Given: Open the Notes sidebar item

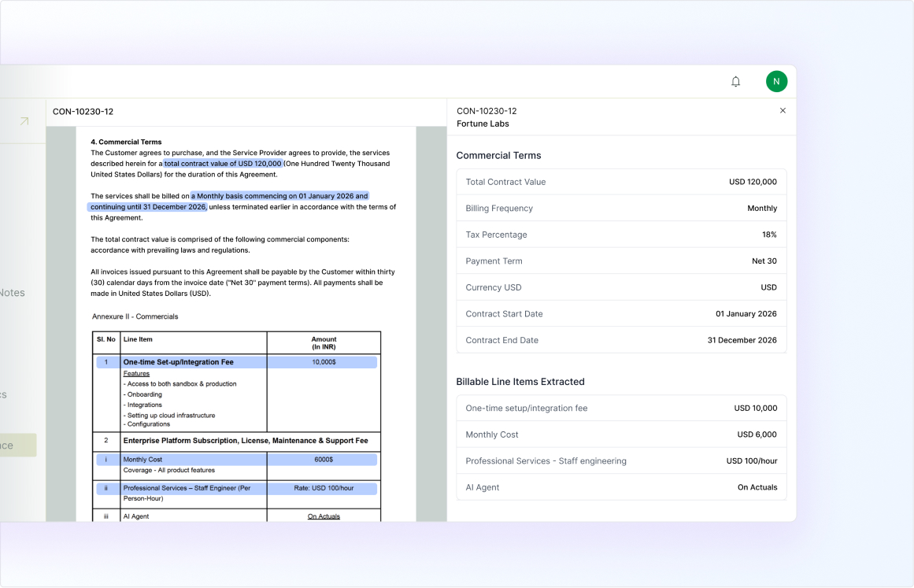Looking at the screenshot, I should (x=13, y=293).
